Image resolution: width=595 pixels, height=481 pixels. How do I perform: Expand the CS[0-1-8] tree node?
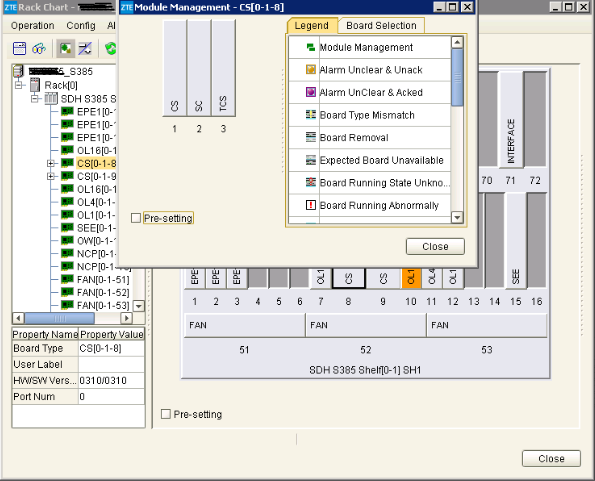(x=50, y=163)
